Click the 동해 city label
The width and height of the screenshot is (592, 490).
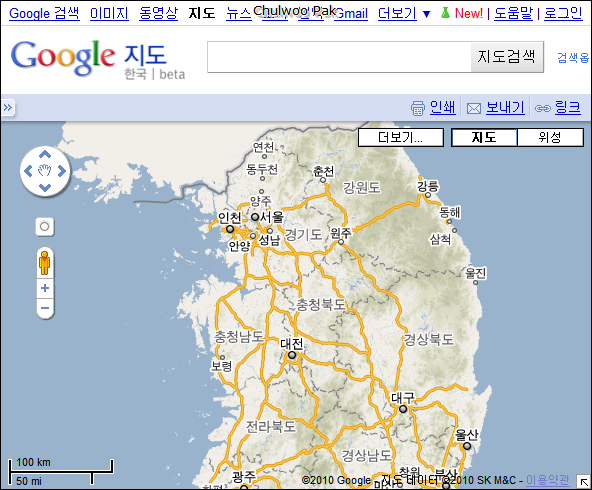(x=450, y=212)
